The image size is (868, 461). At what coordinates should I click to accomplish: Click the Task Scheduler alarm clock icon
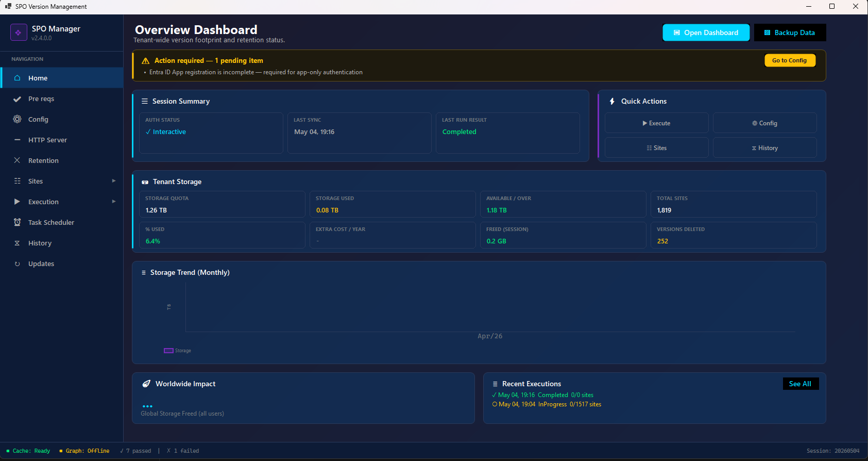(17, 222)
